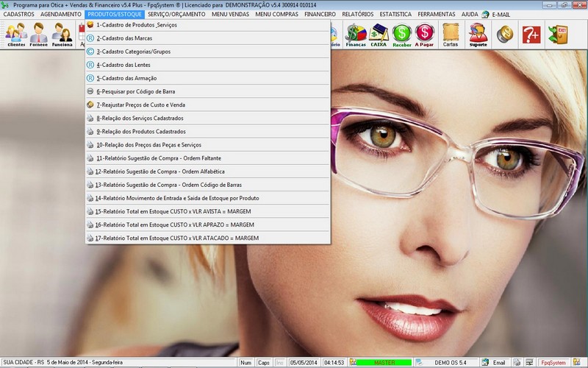Click the network computer status bar icon
The height and width of the screenshot is (368, 588).
529,362
